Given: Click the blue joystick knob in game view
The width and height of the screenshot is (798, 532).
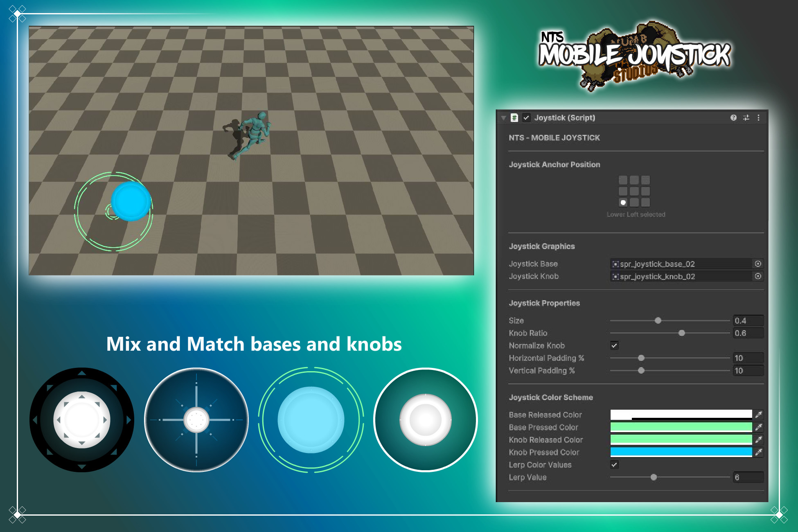Looking at the screenshot, I should (131, 202).
